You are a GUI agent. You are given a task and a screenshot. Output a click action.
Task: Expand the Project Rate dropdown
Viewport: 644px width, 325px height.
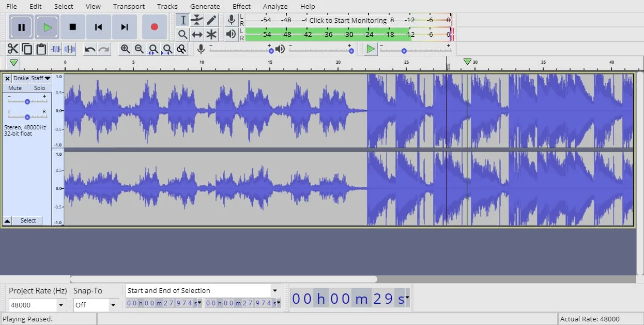[61, 305]
